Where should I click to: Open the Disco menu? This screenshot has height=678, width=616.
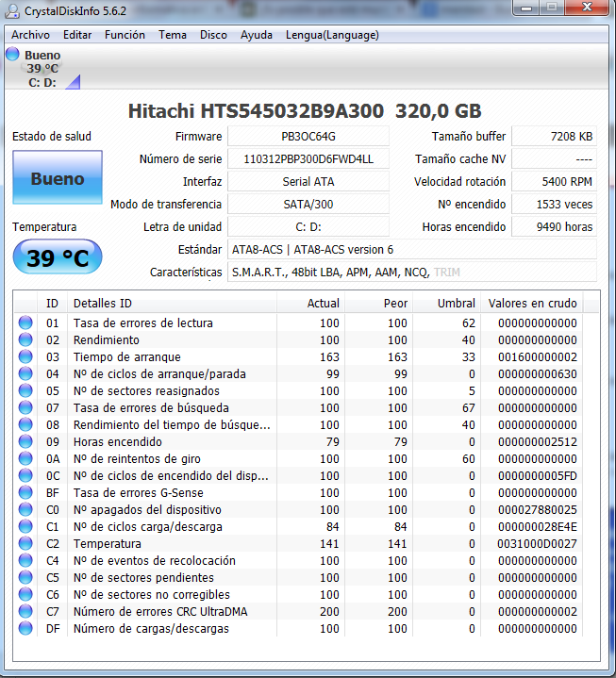click(x=213, y=35)
